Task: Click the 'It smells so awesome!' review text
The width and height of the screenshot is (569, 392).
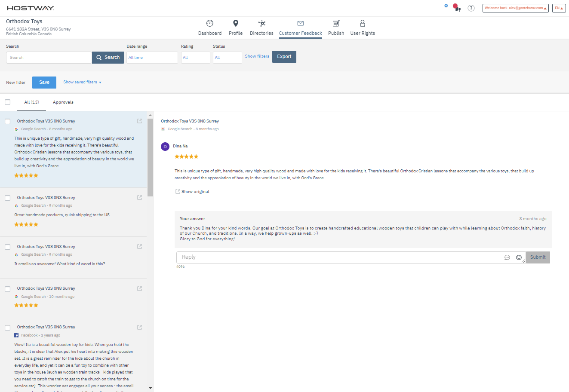Action: click(60, 264)
